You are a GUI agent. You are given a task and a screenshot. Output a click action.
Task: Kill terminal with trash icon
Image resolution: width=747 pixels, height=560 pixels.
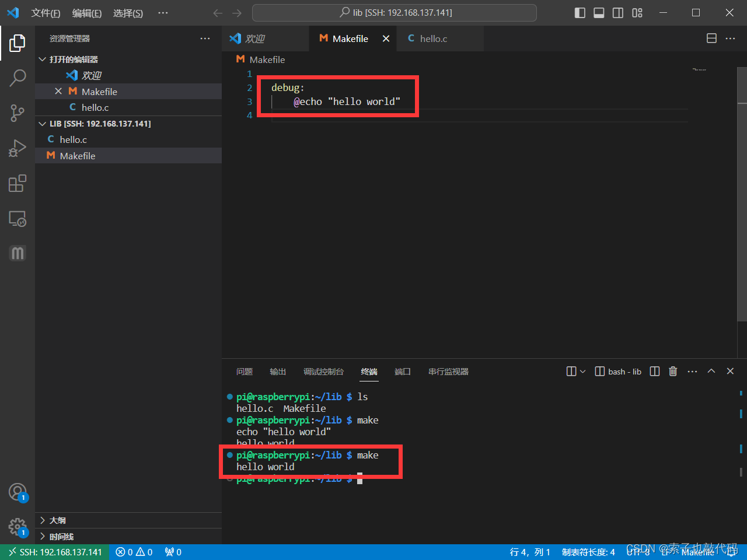pyautogui.click(x=673, y=372)
